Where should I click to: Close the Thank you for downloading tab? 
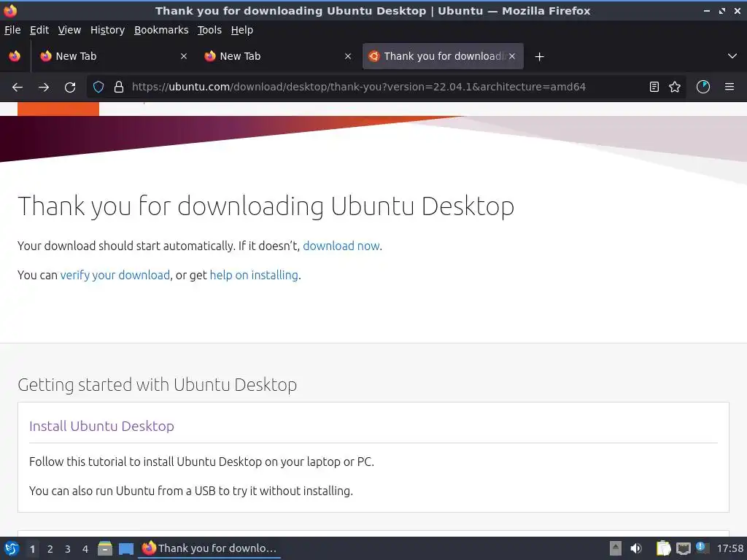coord(511,56)
